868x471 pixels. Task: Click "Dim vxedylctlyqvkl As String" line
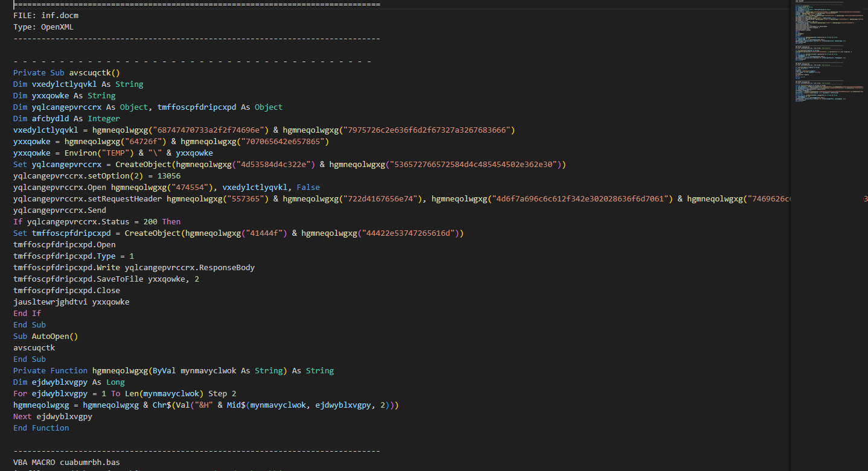tap(78, 84)
